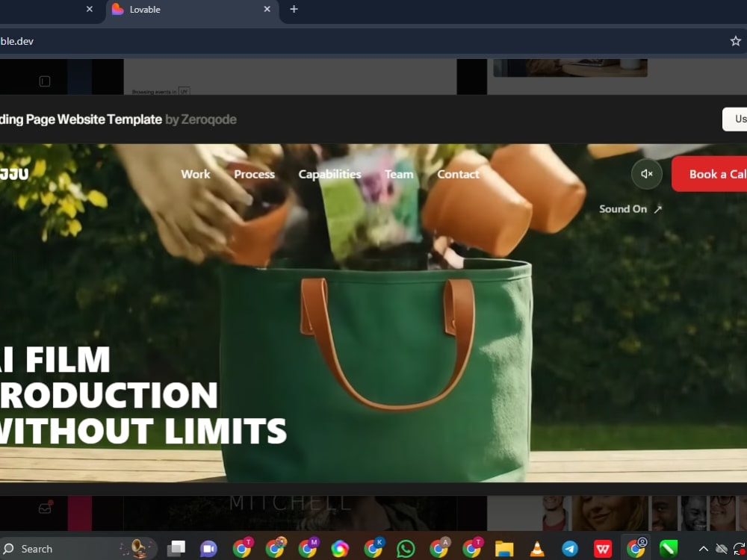Click the JJU logo in the navbar
This screenshot has width=747, height=560.
click(14, 174)
